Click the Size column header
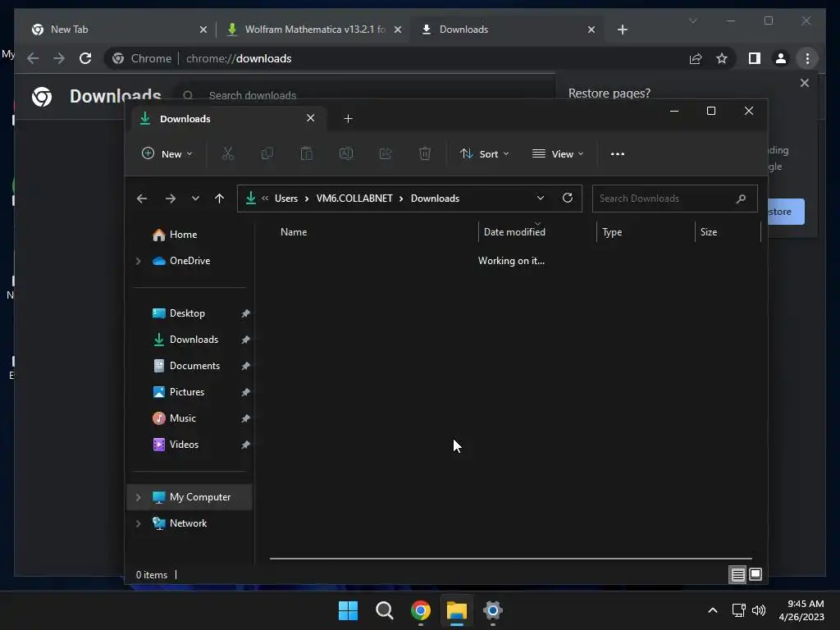The height and width of the screenshot is (630, 840). coord(708,232)
